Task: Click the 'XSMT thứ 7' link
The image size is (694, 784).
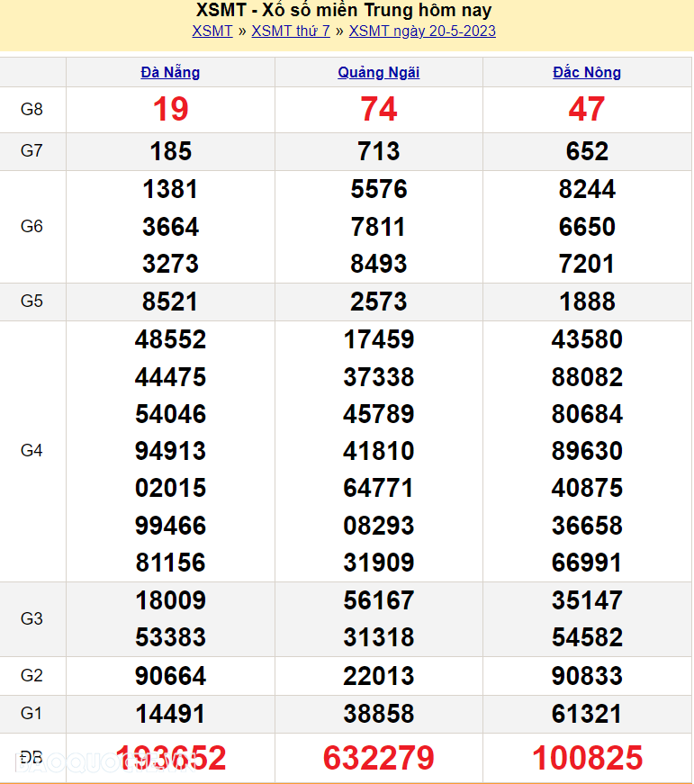Action: (291, 32)
